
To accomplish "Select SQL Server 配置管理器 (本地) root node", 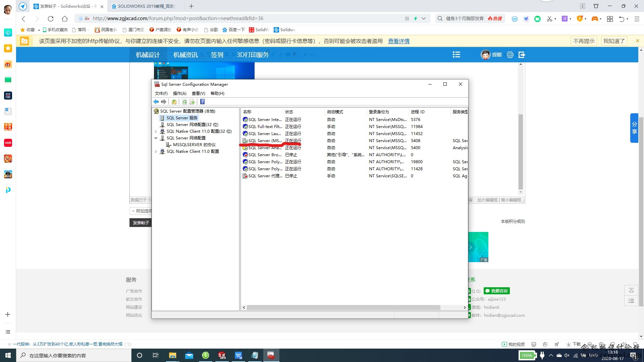I will point(187,111).
